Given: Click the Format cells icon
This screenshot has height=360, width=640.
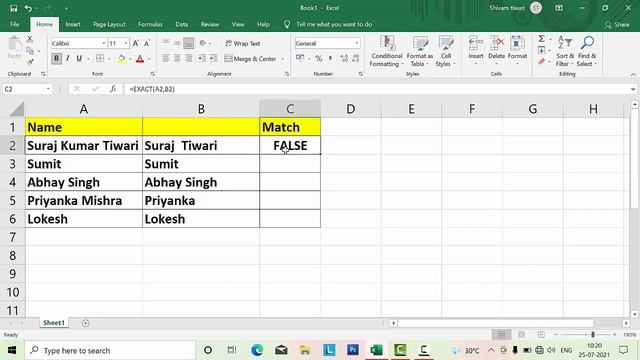Looking at the screenshot, I should coord(517,43).
